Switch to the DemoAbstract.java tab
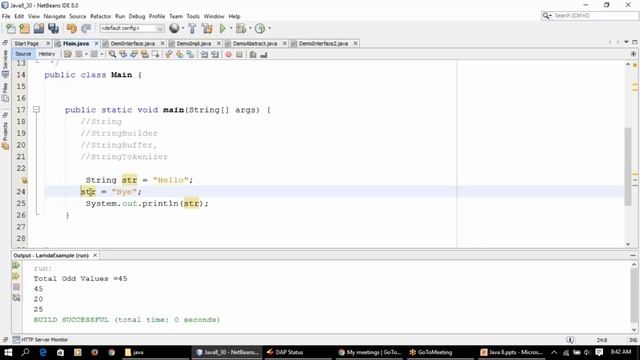640x360 pixels. [255, 43]
